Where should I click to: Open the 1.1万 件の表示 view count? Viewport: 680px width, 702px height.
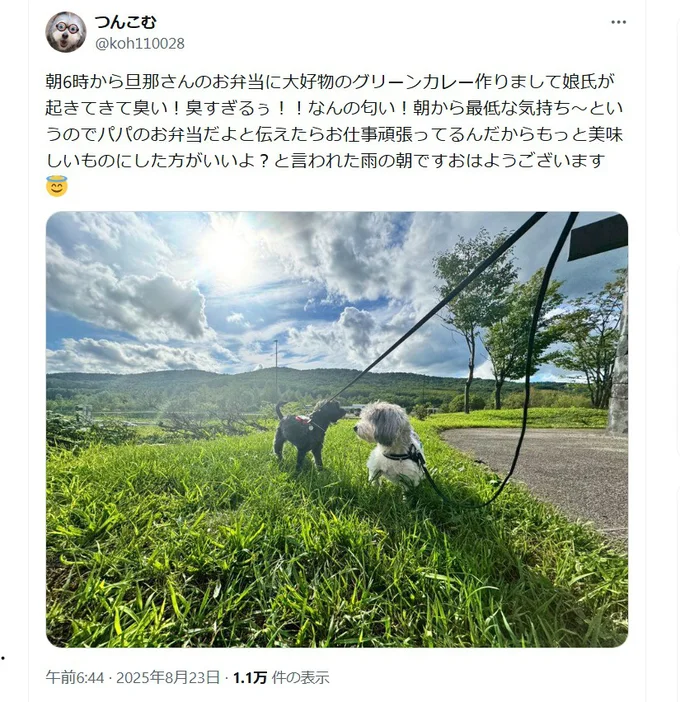[x=281, y=677]
